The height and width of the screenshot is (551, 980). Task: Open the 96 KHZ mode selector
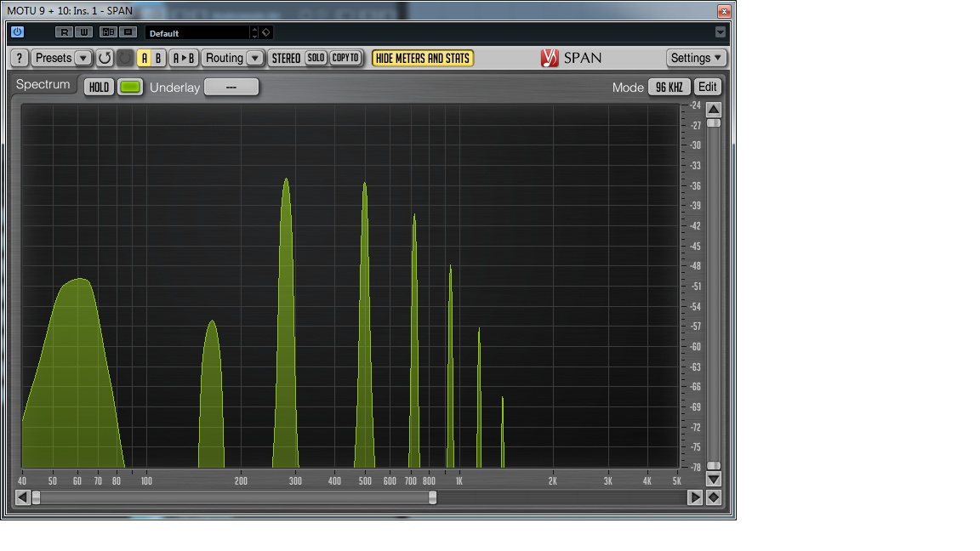coord(669,87)
